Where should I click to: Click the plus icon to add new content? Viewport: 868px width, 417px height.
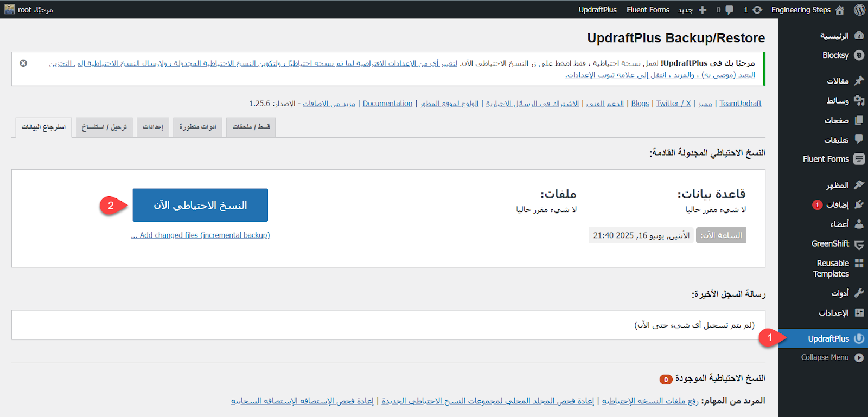(703, 10)
